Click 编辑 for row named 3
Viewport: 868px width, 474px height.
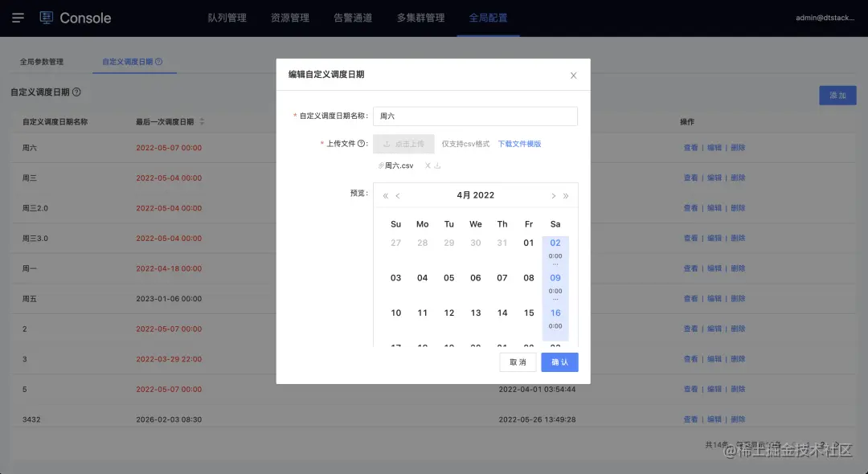click(x=714, y=359)
